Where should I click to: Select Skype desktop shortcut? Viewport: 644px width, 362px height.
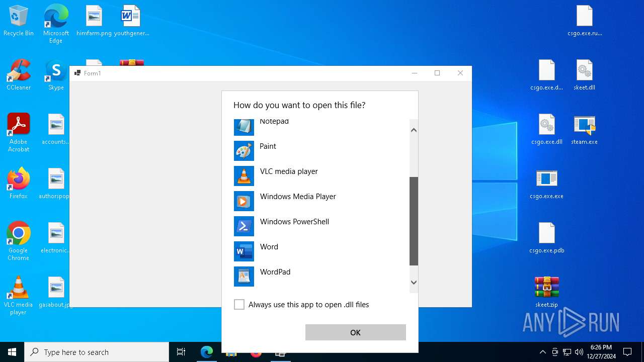56,75
